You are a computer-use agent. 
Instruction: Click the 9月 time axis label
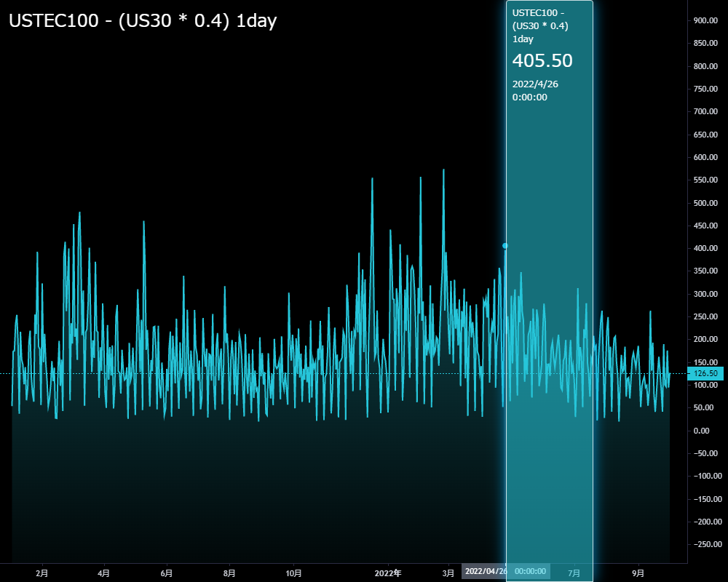coord(638,573)
